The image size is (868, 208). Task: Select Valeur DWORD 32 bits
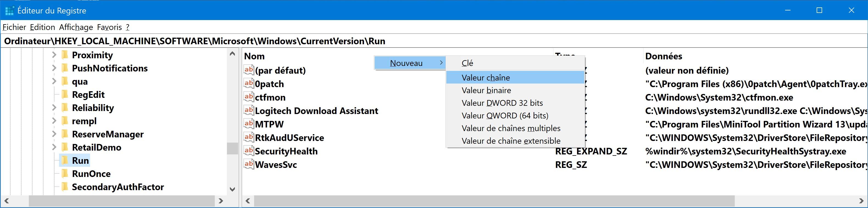[502, 103]
